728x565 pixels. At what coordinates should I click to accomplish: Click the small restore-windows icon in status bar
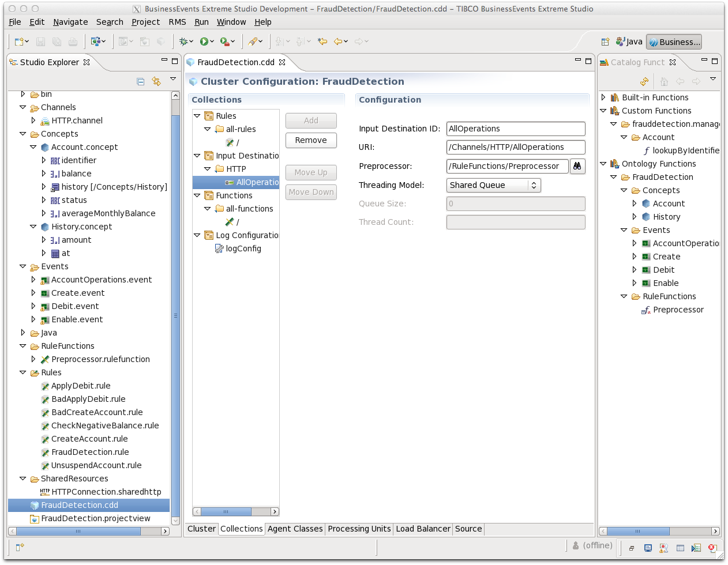pyautogui.click(x=632, y=548)
